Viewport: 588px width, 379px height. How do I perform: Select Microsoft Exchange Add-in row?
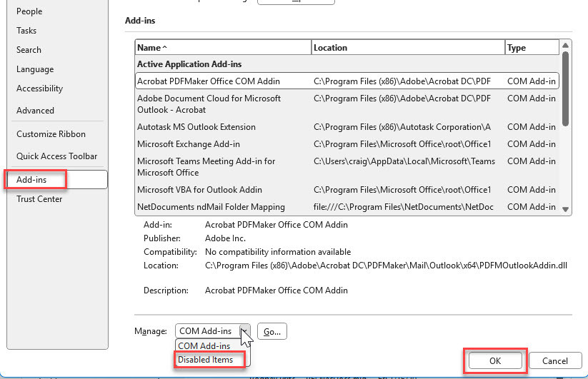pyautogui.click(x=189, y=144)
